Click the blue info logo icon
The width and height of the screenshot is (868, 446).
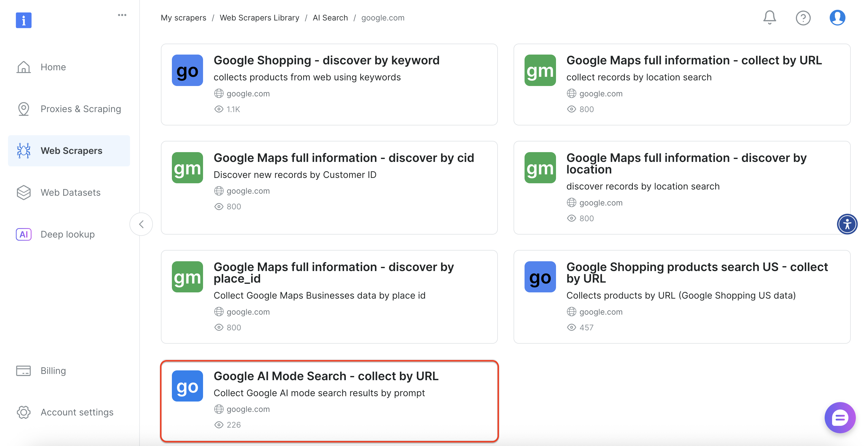(23, 20)
